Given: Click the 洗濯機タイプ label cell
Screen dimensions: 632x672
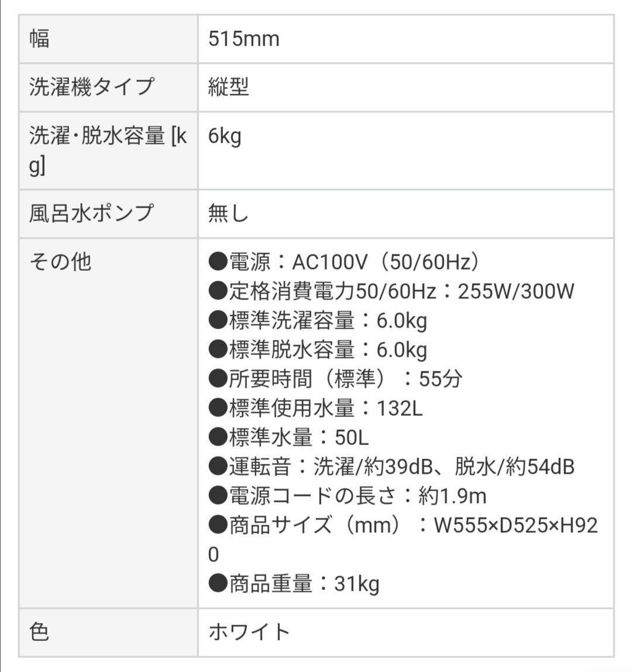Looking at the screenshot, I should (92, 87).
